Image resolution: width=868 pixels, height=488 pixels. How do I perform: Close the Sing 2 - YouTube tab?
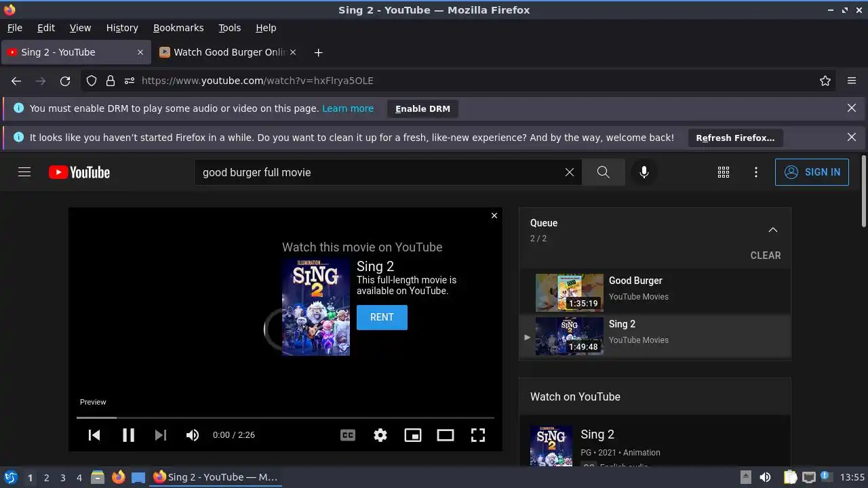coord(140,52)
